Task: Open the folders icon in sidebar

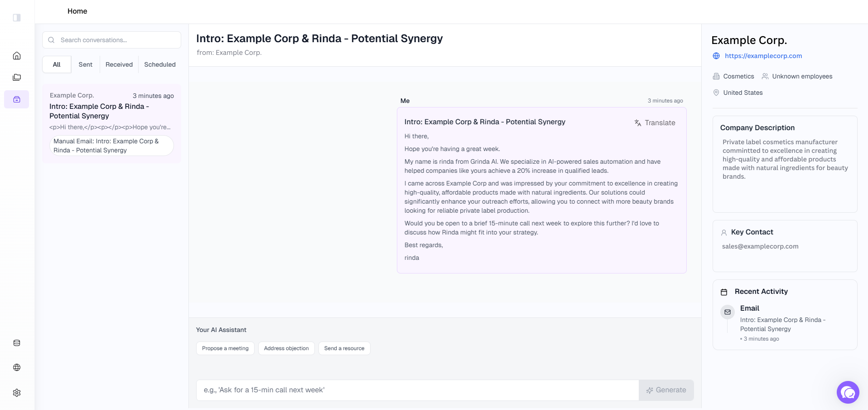Action: (17, 78)
